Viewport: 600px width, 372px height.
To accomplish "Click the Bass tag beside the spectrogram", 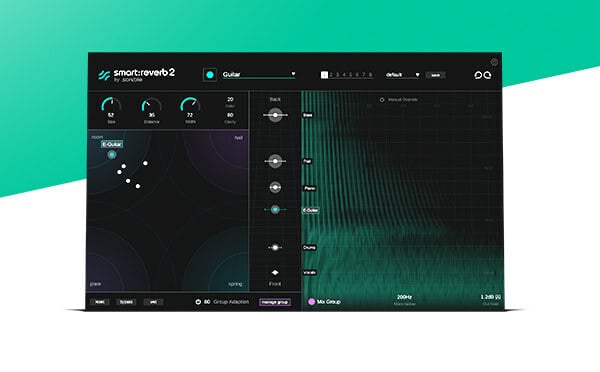I will 308,115.
